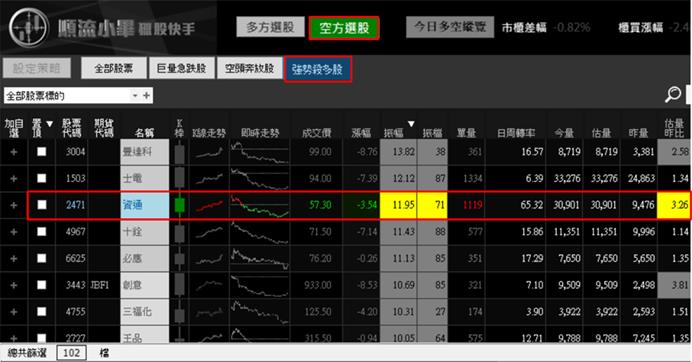Screen dimensions: 692x362
Task: Select the stock name 資通
Action: point(132,205)
